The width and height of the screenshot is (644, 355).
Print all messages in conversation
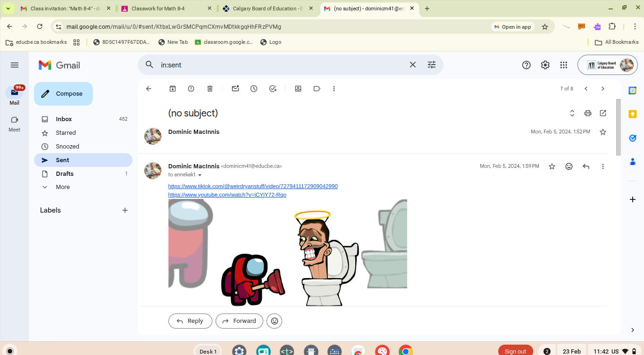[x=587, y=113]
